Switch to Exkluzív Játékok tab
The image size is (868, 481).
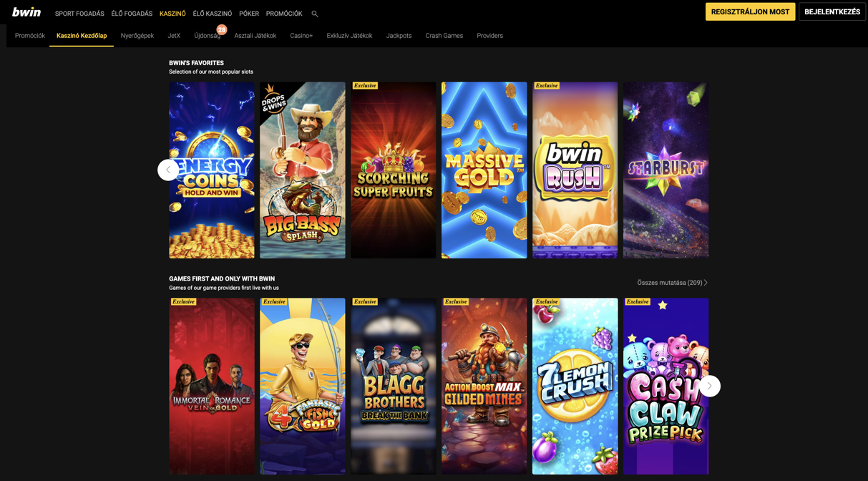pyautogui.click(x=349, y=36)
